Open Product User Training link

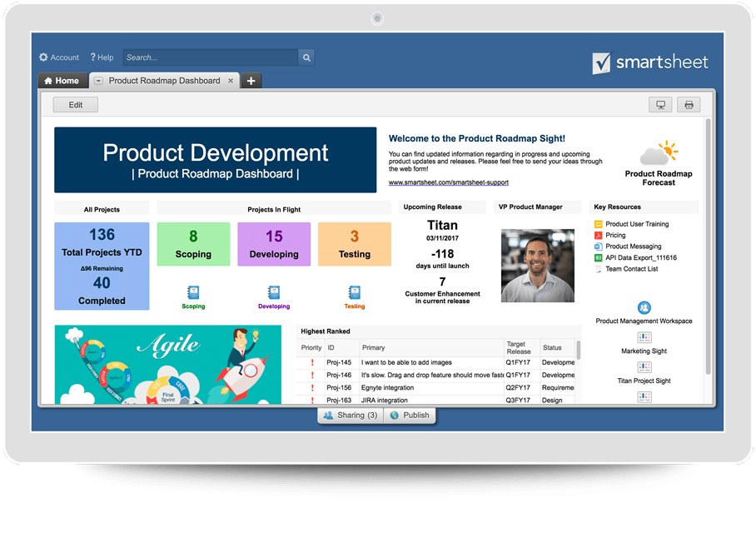click(x=637, y=224)
